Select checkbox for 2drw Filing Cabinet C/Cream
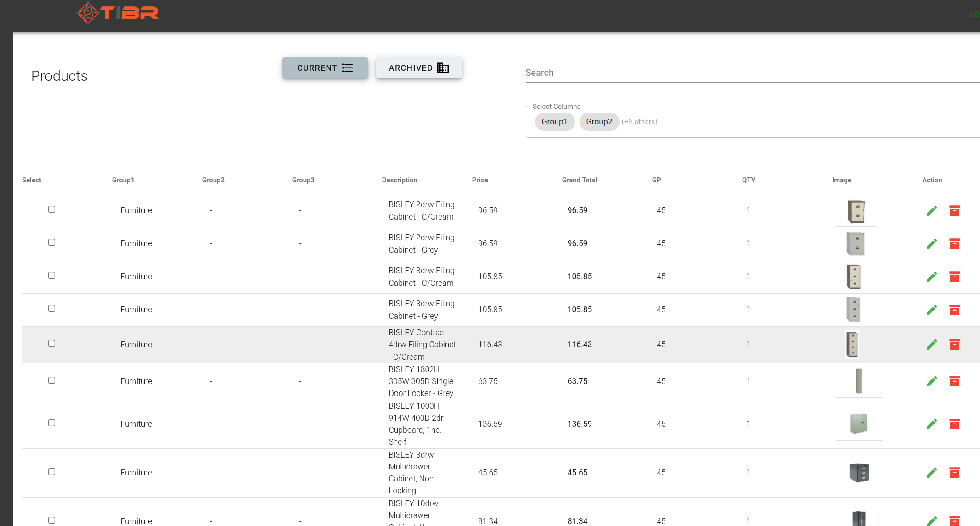This screenshot has height=526, width=980. 51,209
